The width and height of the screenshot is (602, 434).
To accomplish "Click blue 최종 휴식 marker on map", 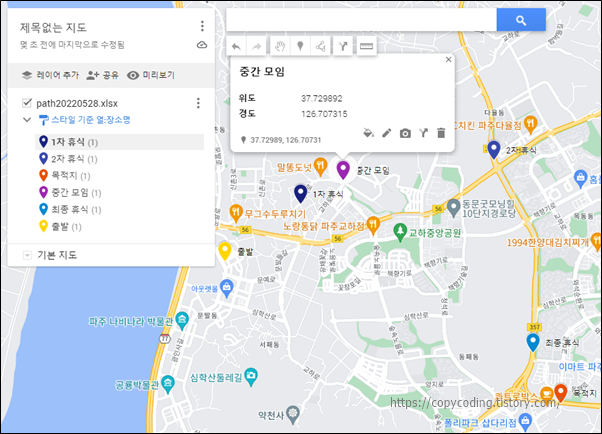I will coord(533,342).
